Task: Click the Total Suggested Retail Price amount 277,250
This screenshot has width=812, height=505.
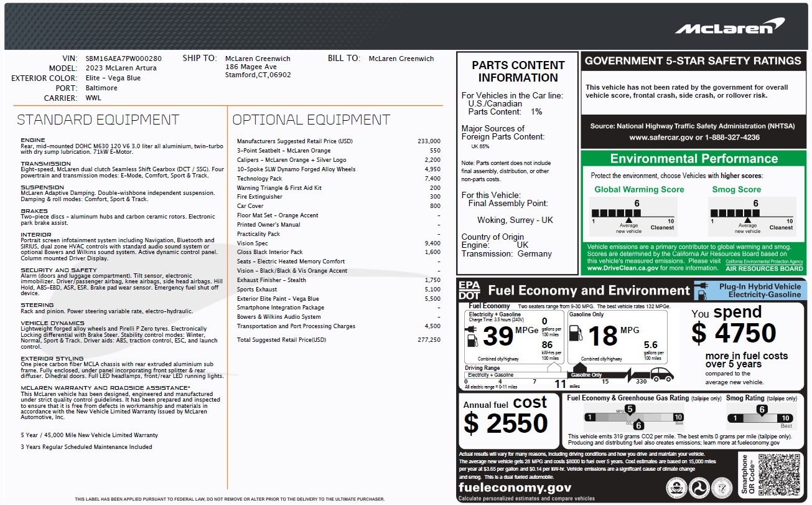Action: (429, 340)
